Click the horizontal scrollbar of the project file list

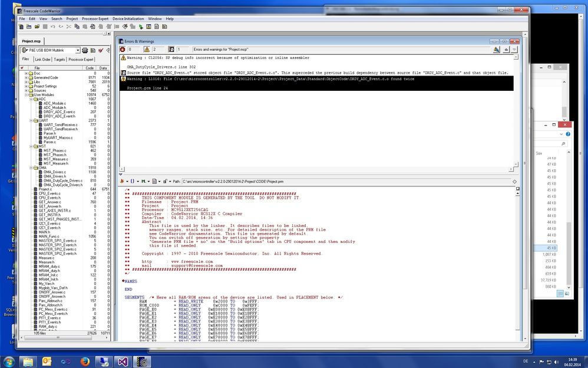(x=58, y=337)
